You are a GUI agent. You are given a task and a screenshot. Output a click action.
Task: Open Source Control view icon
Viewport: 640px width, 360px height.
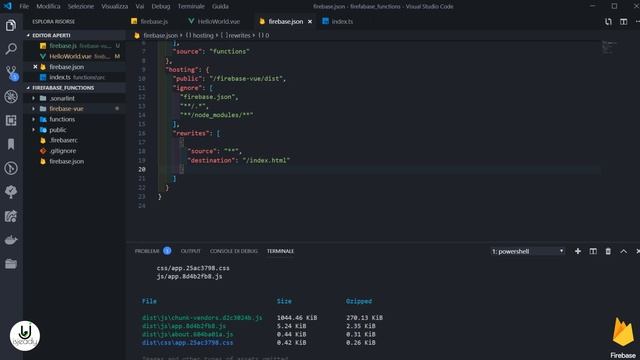[x=11, y=73]
